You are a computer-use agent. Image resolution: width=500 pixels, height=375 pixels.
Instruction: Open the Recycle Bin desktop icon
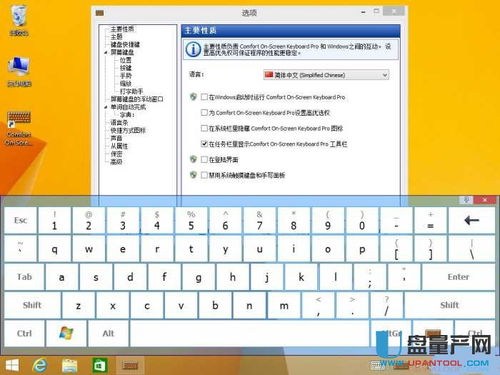(x=19, y=21)
